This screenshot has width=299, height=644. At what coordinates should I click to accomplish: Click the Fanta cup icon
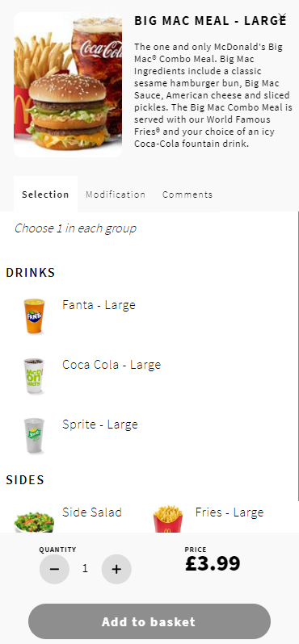[34, 316]
